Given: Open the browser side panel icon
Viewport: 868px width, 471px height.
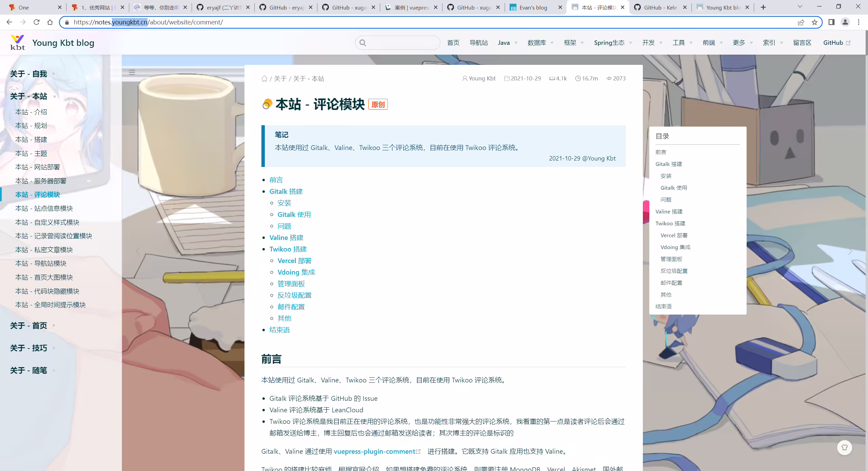Looking at the screenshot, I should [x=831, y=22].
